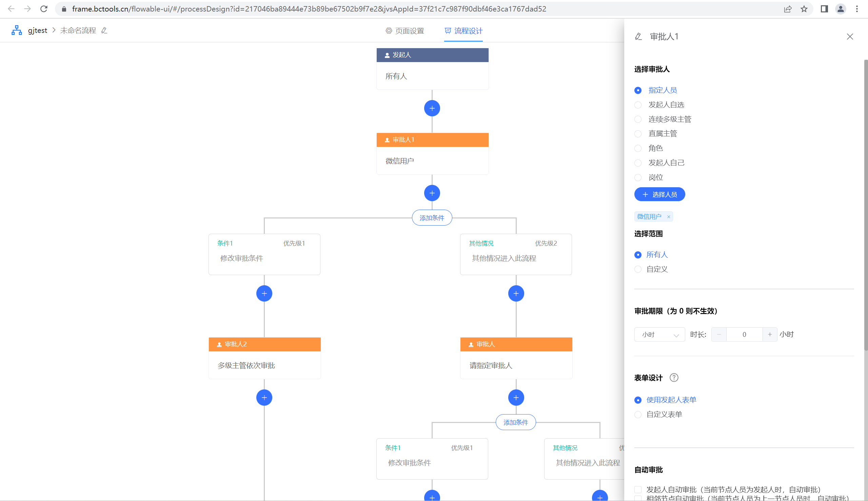Click the 时长 number input field
Screen dimensions: 868x501
(x=744, y=334)
